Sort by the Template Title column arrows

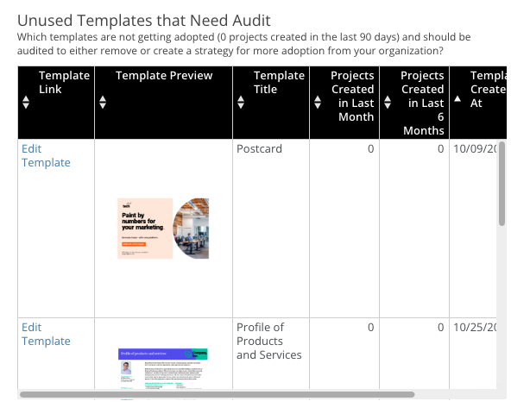pos(241,103)
